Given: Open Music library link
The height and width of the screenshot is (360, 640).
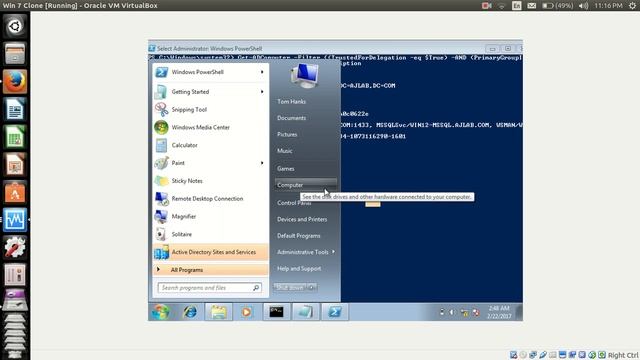Looking at the screenshot, I should point(284,151).
